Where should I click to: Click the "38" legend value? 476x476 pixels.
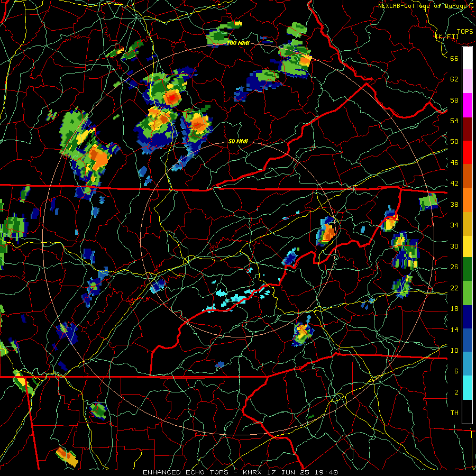point(454,204)
